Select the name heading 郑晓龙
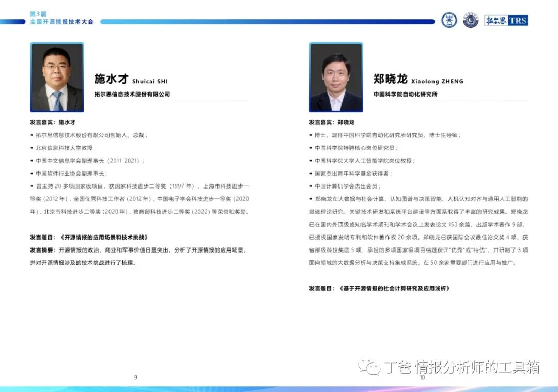The height and width of the screenshot is (392, 558). point(390,79)
